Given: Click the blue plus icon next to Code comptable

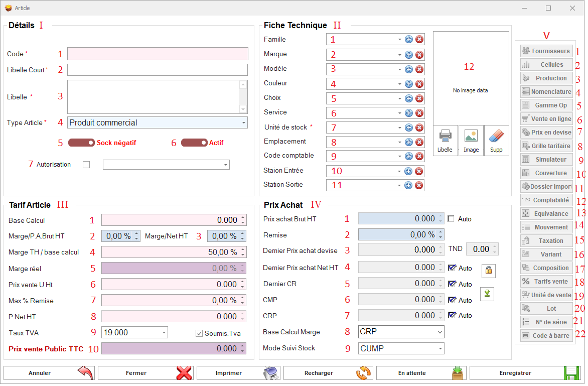Looking at the screenshot, I should click(x=408, y=157).
